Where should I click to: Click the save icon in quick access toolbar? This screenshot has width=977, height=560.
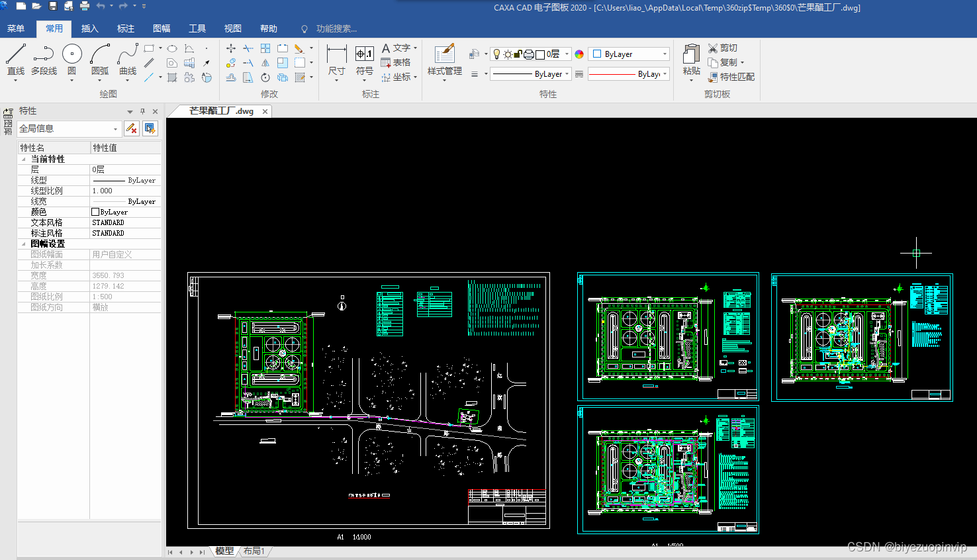(53, 6)
